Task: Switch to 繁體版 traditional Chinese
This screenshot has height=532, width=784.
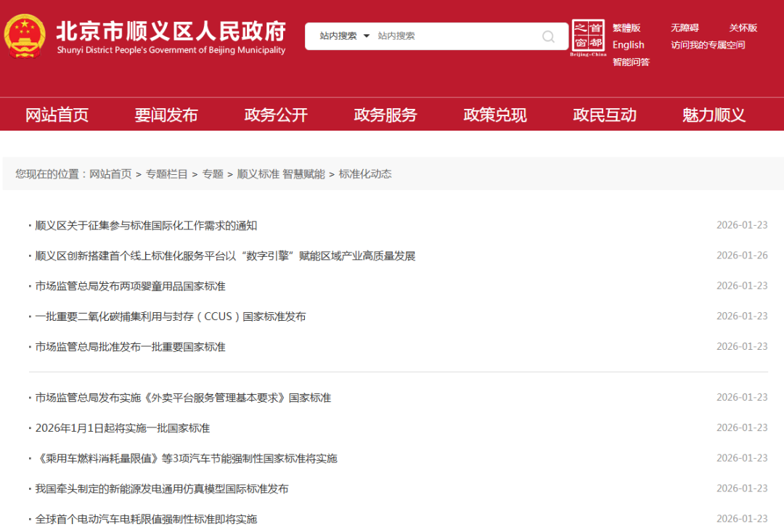Action: tap(626, 28)
